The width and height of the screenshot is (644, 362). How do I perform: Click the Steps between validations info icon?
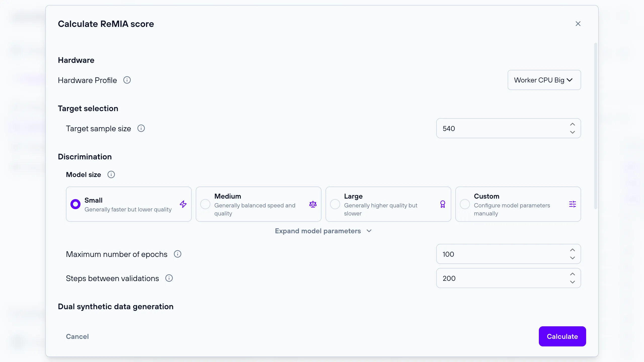[169, 278]
